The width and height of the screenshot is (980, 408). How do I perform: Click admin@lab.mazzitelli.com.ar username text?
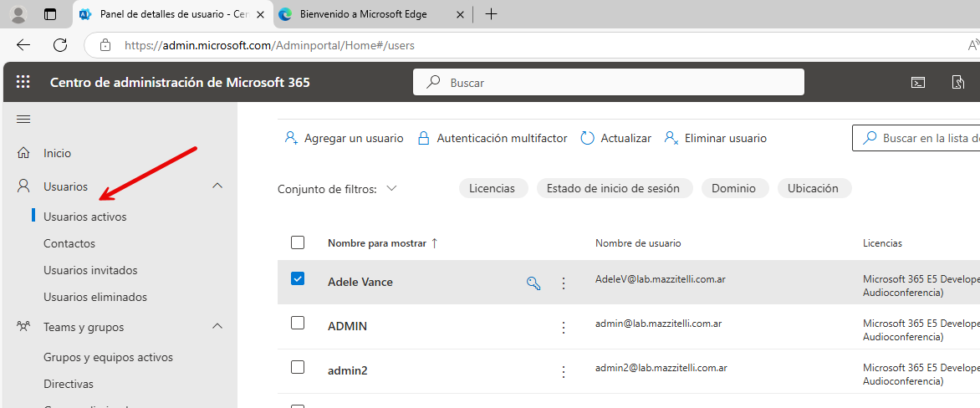click(x=659, y=323)
